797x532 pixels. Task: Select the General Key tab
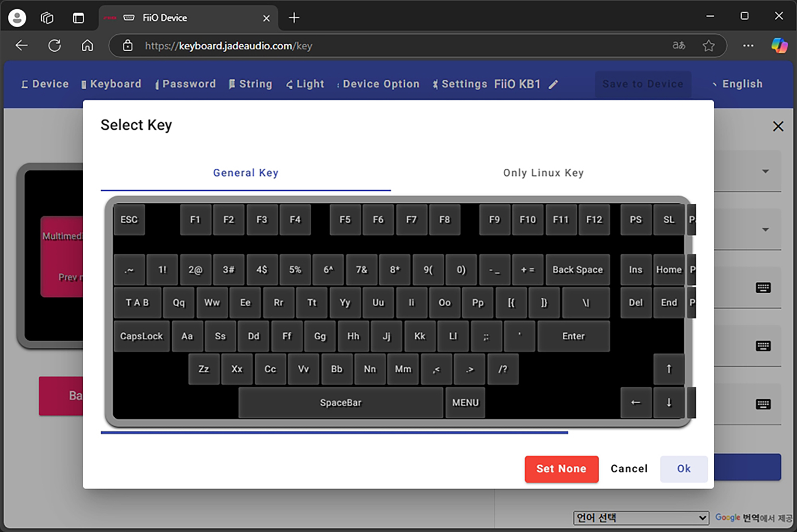pyautogui.click(x=245, y=173)
